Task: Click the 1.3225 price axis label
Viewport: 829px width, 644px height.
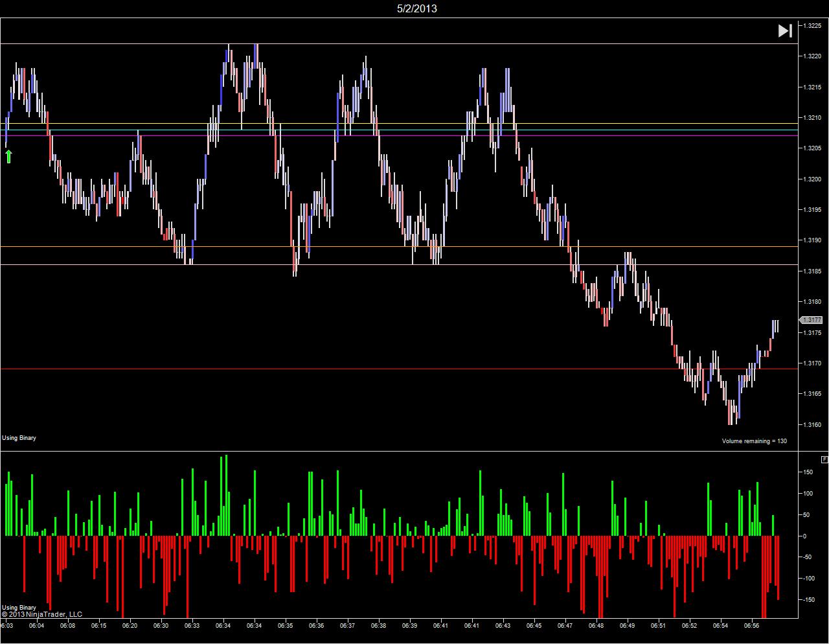Action: (x=812, y=25)
